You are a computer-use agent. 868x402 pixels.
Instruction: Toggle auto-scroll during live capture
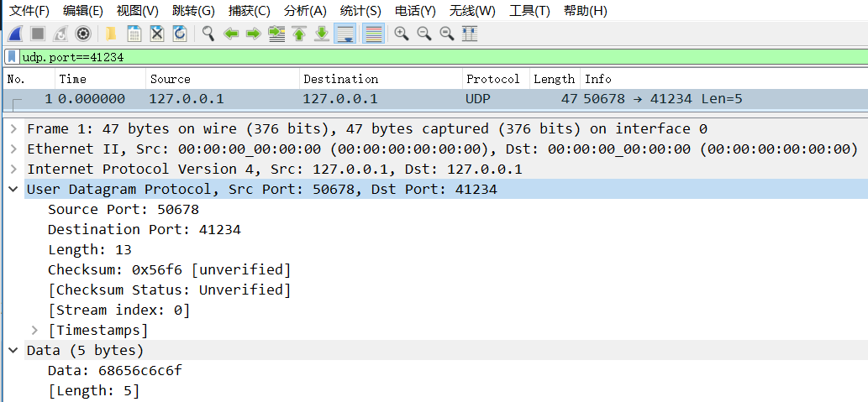coord(345,34)
